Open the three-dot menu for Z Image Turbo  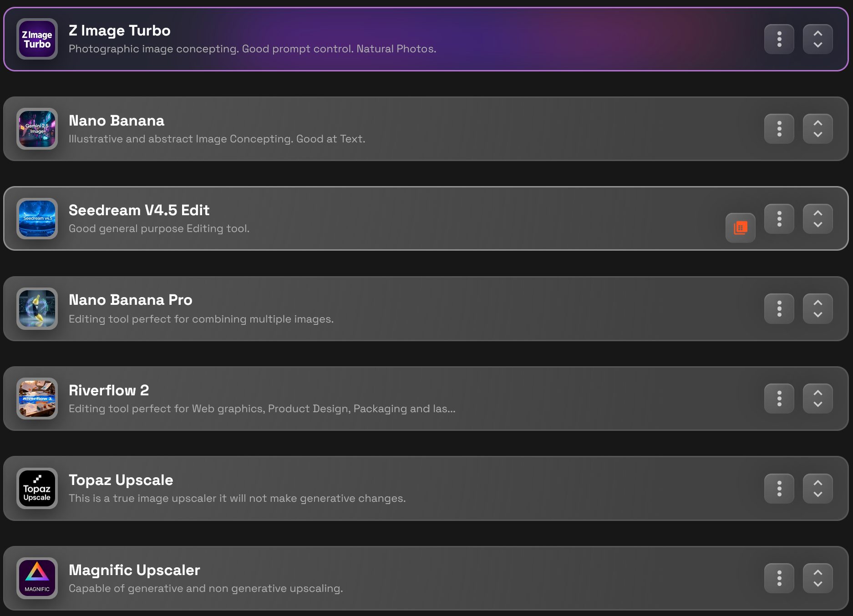pos(779,39)
